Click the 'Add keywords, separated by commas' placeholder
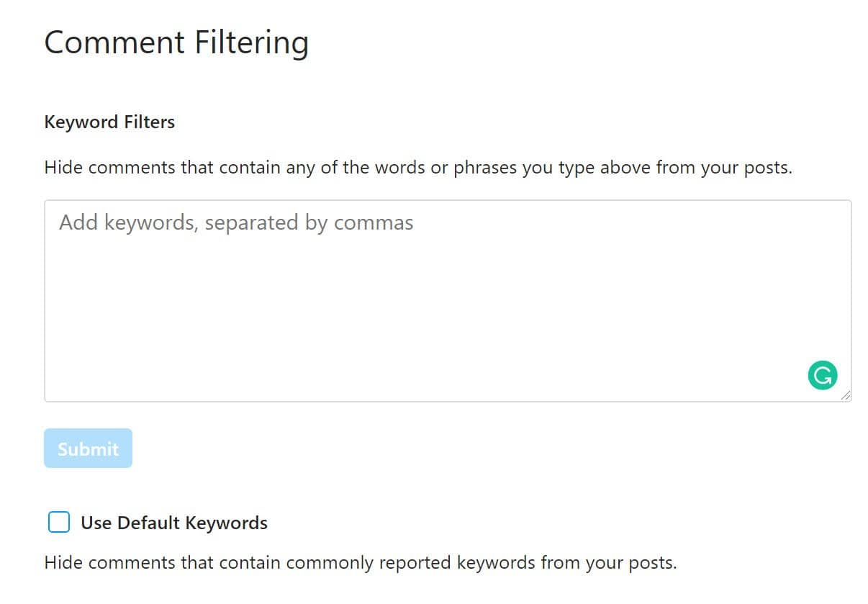 (236, 222)
